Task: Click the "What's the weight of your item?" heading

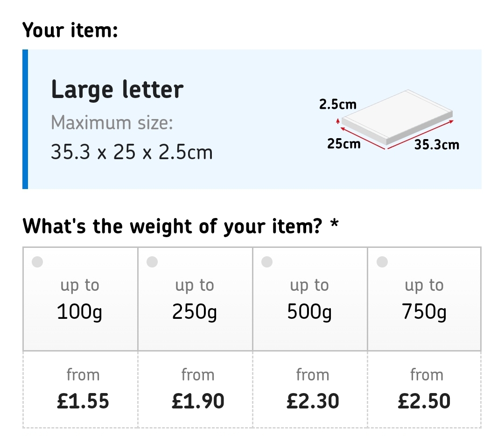Action: click(x=180, y=226)
